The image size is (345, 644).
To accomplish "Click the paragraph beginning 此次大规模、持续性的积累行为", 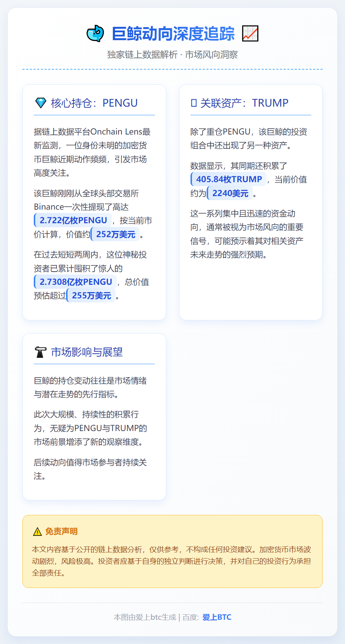I will coord(91,428).
